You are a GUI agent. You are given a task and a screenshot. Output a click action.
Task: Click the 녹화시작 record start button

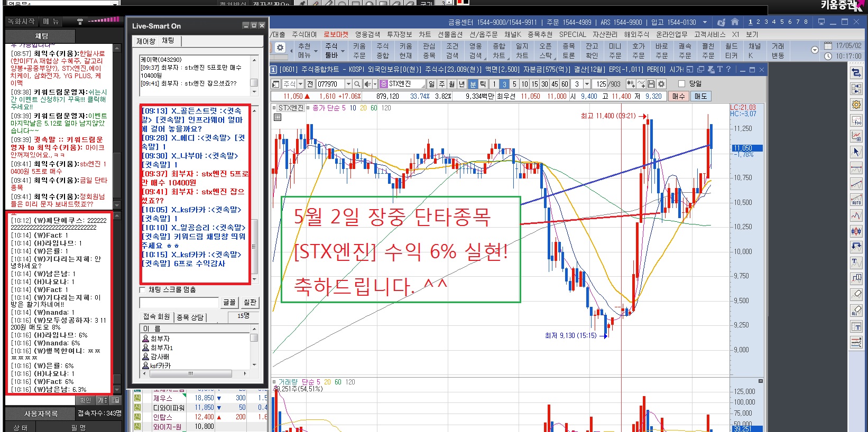point(21,22)
